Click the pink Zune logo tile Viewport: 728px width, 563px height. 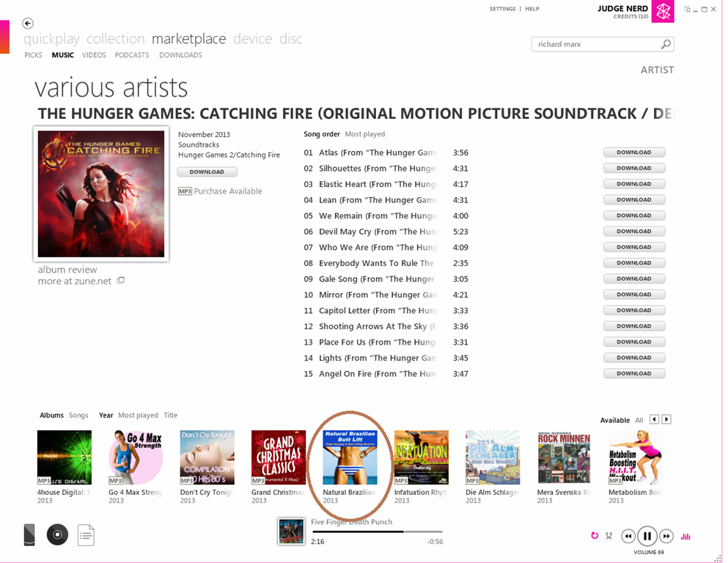[x=663, y=11]
